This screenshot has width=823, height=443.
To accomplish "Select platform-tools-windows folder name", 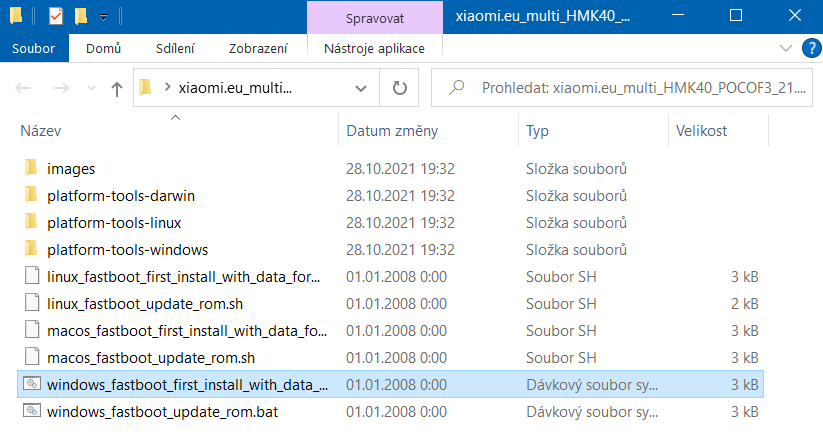I will (x=128, y=250).
